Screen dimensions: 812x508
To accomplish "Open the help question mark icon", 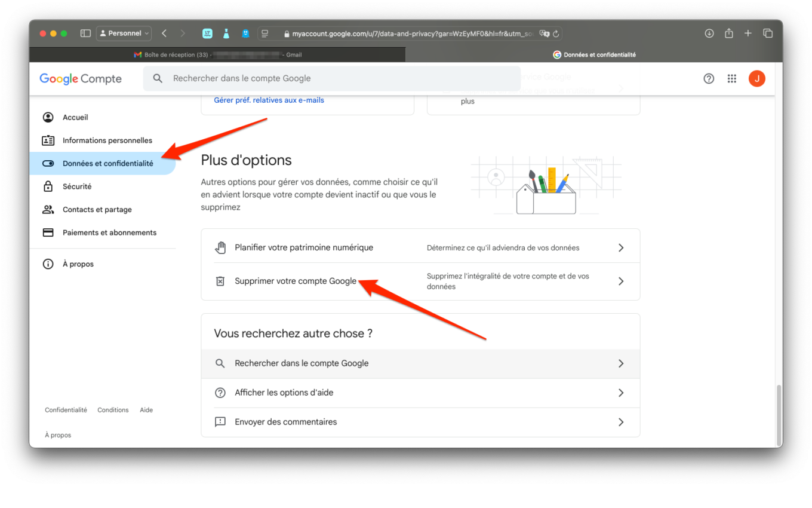I will [709, 78].
